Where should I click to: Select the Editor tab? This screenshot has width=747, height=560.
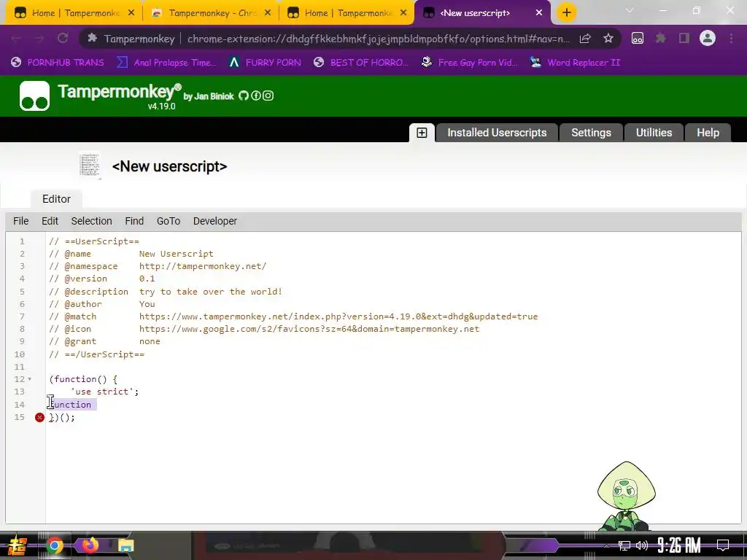(56, 199)
